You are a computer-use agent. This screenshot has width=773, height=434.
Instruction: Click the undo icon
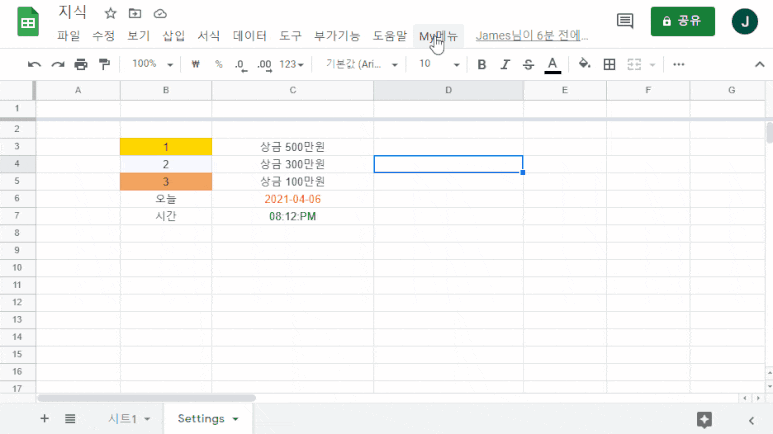[x=34, y=65]
